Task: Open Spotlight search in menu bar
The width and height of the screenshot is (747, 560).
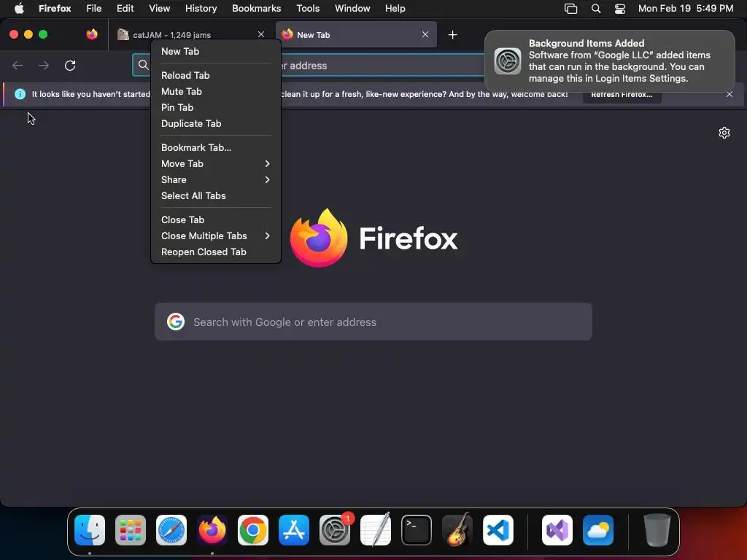Action: coord(595,9)
